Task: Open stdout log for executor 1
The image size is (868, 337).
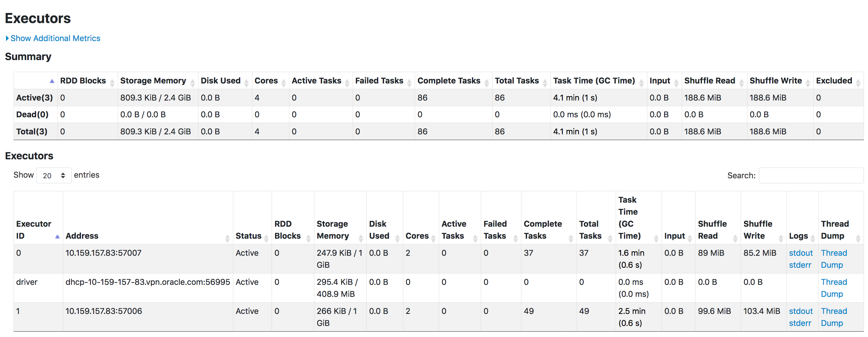Action: (801, 311)
